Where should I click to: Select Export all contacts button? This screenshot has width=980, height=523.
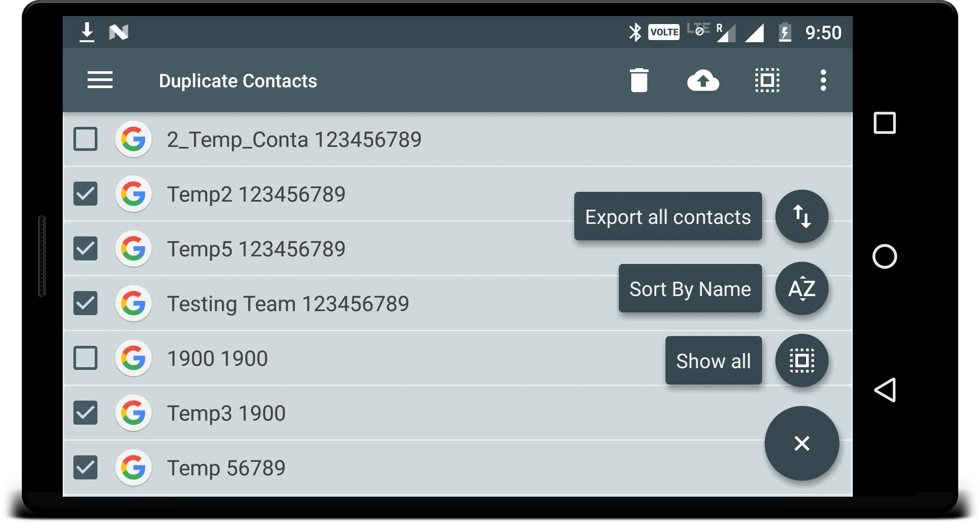coord(668,216)
